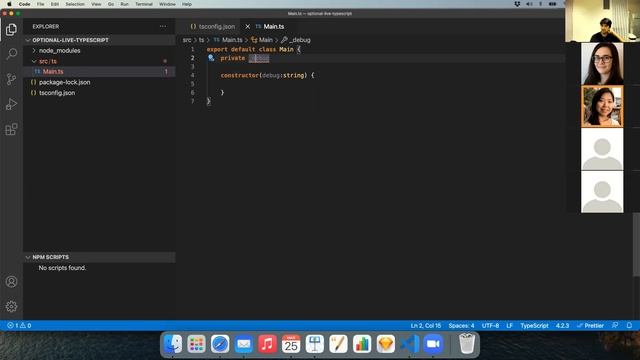The image size is (640, 360).
Task: Click the _debug breadcrumb segment
Action: pyautogui.click(x=296, y=40)
